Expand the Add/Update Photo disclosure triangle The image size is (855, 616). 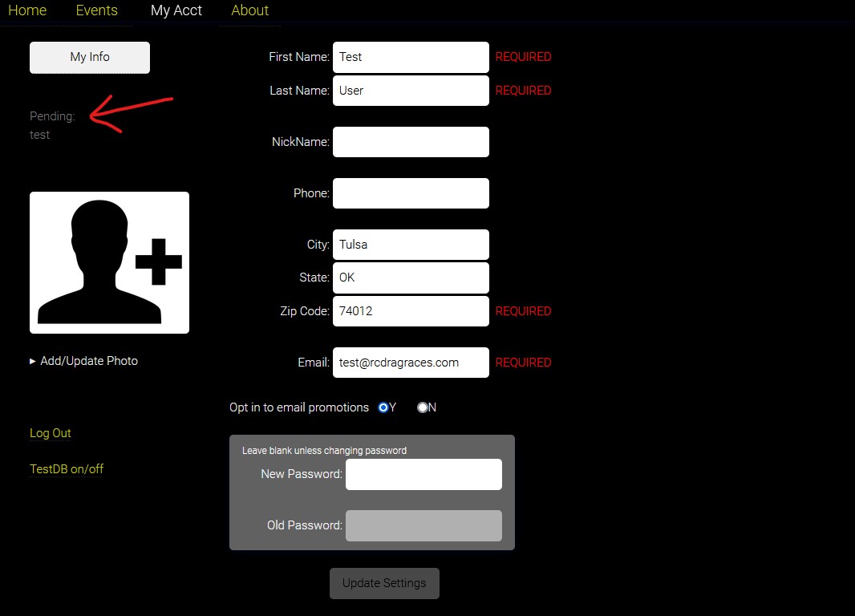pos(33,361)
